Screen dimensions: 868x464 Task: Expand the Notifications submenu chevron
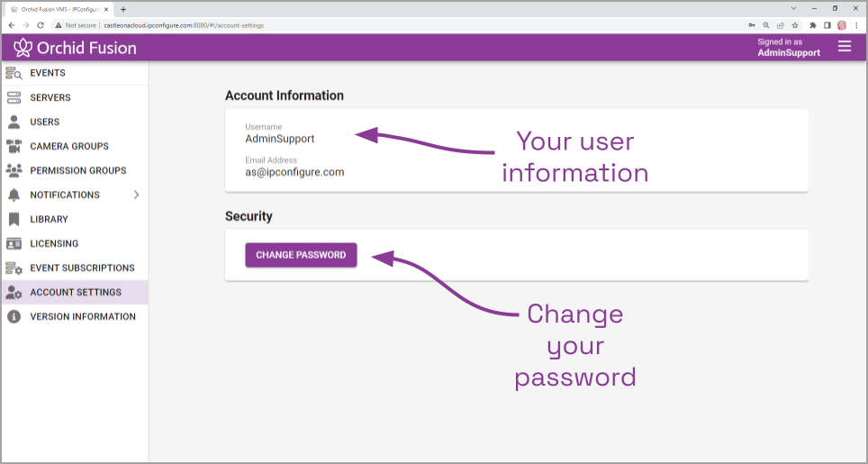click(x=136, y=195)
